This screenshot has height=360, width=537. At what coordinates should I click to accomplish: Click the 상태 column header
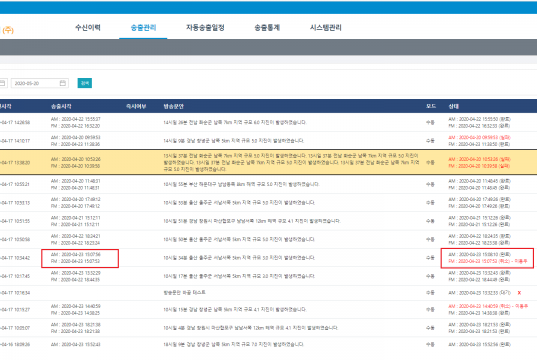[x=454, y=107]
